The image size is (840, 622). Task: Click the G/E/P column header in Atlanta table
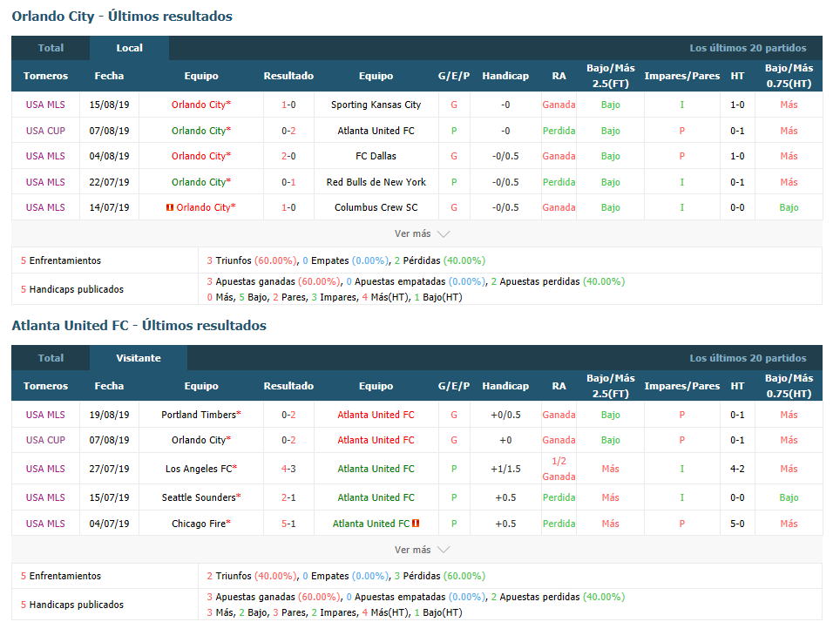[x=454, y=386]
